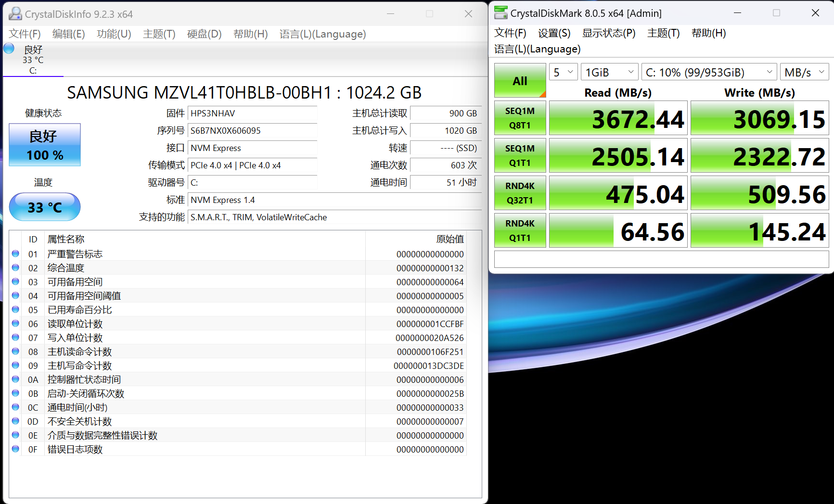Open 语言(L)(Language) menu in CrystalDiskInfo
The width and height of the screenshot is (834, 504).
coord(323,34)
